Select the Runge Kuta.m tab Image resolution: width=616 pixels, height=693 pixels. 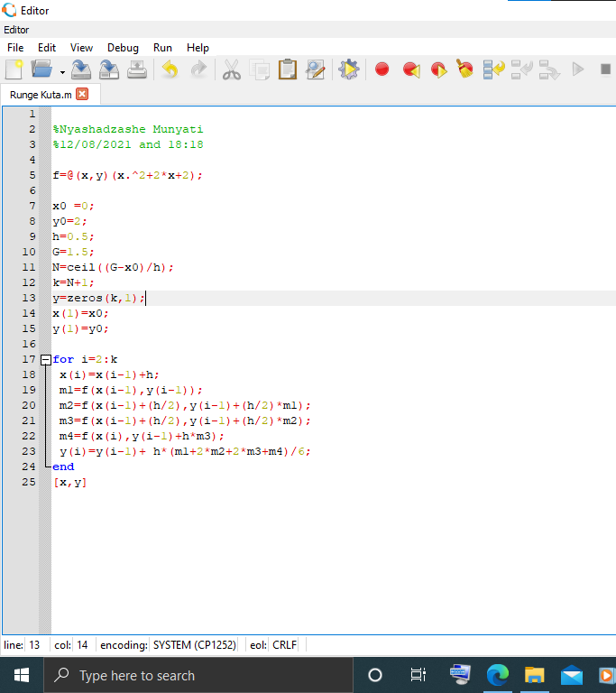coord(41,94)
